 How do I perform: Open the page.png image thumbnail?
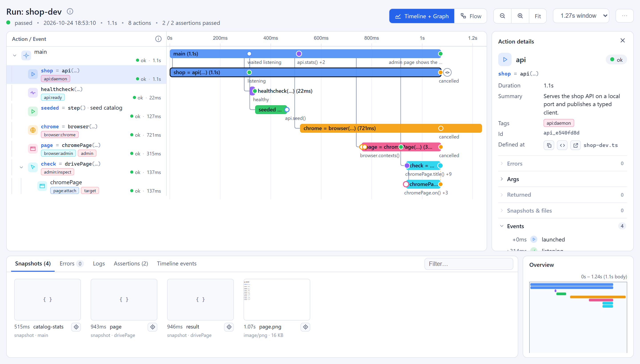coord(277,299)
